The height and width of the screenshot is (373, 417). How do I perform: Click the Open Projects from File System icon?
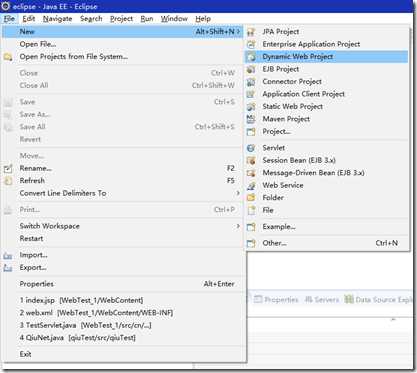point(8,57)
